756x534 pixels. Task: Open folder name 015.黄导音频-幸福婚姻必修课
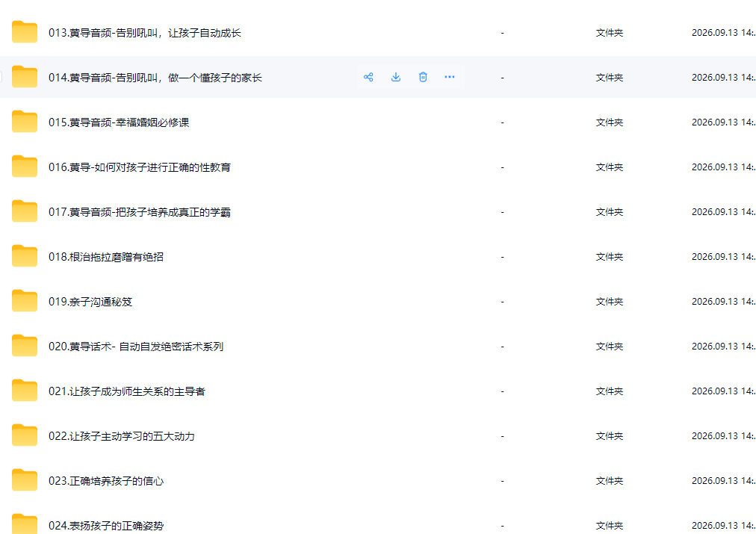(x=119, y=122)
